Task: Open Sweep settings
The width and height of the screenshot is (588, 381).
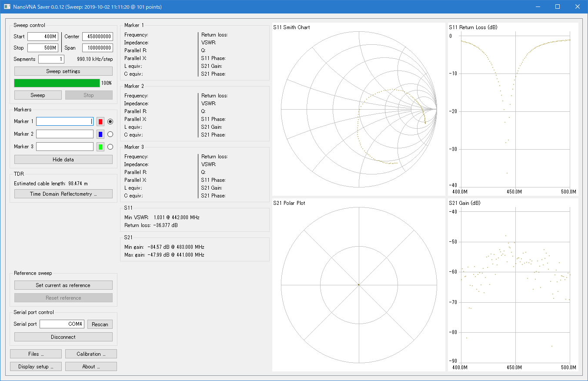Action: point(63,71)
